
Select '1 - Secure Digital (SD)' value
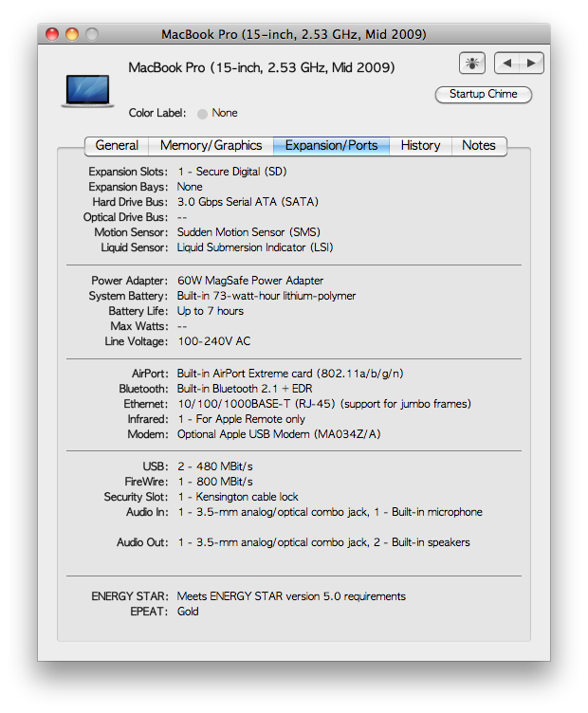232,172
